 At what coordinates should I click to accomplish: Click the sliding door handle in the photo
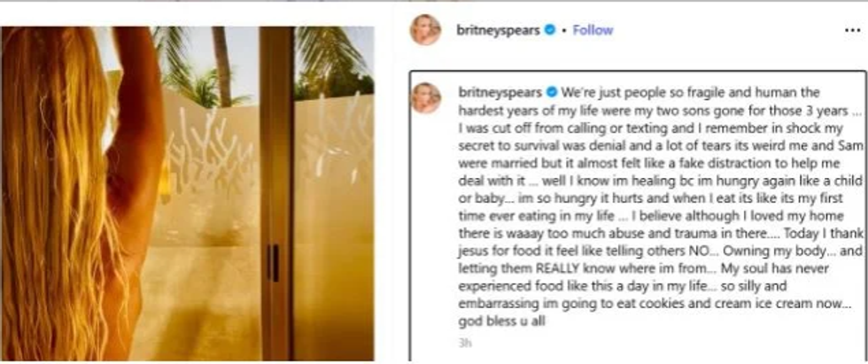click(273, 263)
